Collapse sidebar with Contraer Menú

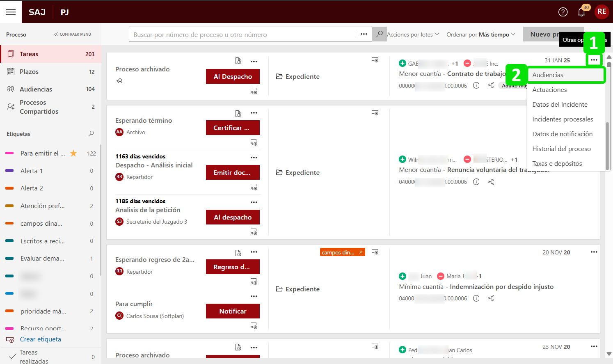click(x=73, y=34)
